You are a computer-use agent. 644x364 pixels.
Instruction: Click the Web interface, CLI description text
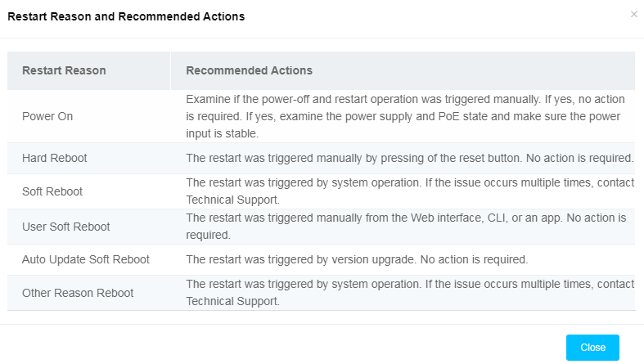406,227
